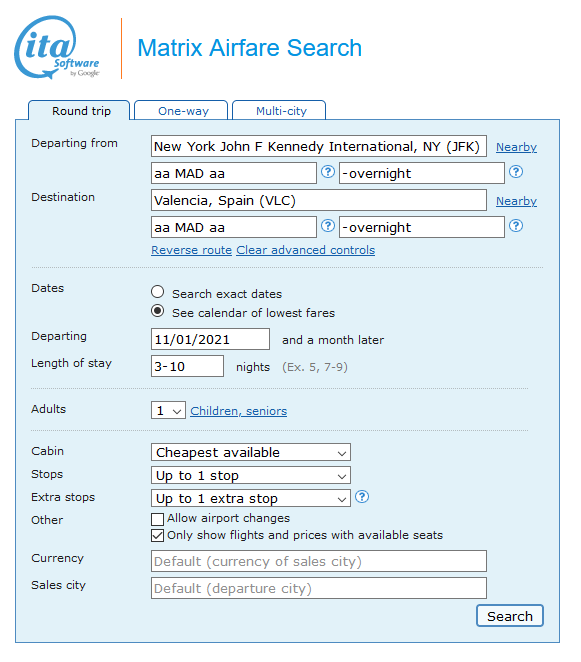Image resolution: width=581 pixels, height=662 pixels.
Task: Switch to the One-way tab
Action: pos(182,111)
